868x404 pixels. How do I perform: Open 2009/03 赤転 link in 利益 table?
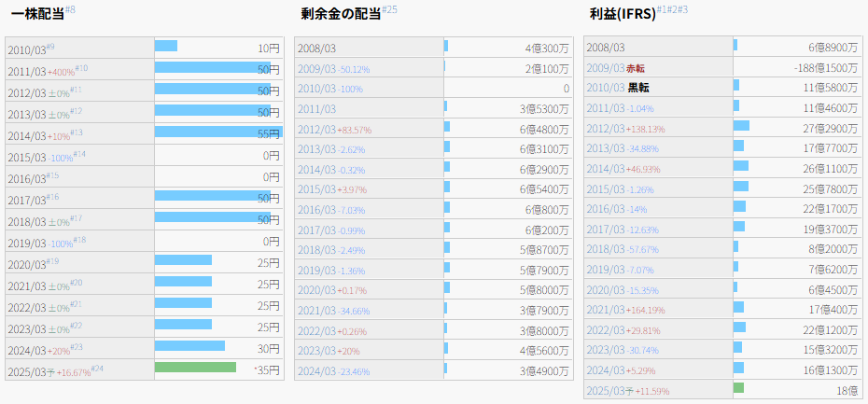click(x=616, y=69)
